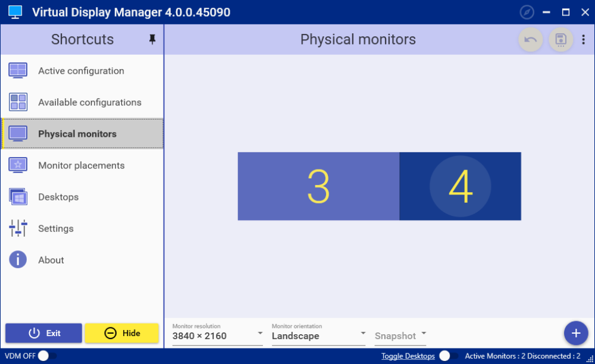Toggle the VDM OFF switch
The image size is (595, 364).
[47, 356]
